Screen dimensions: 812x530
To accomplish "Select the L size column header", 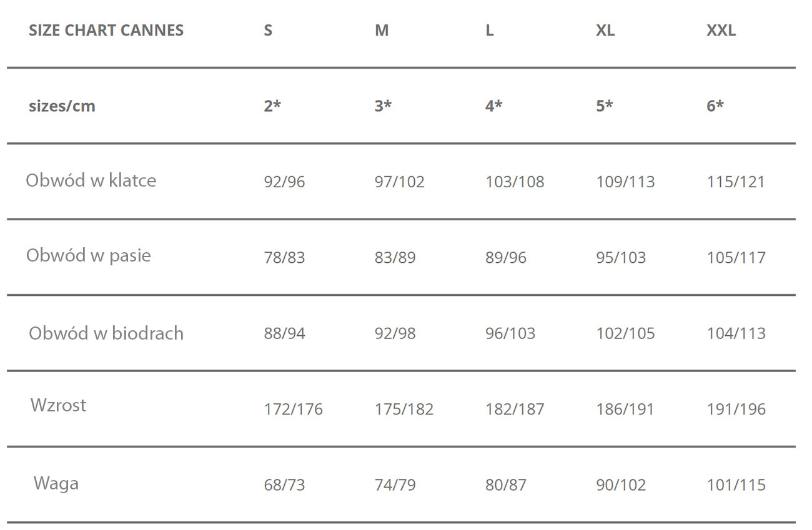I will click(x=490, y=31).
